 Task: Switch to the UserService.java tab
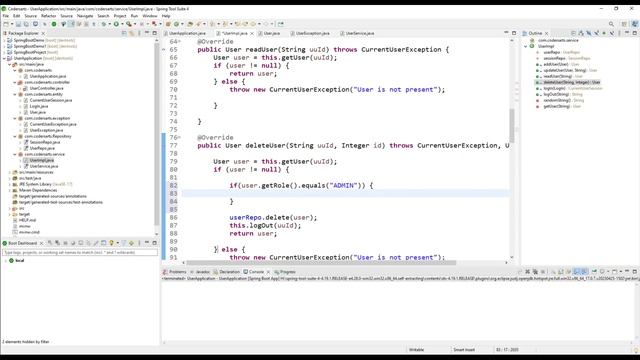point(360,33)
